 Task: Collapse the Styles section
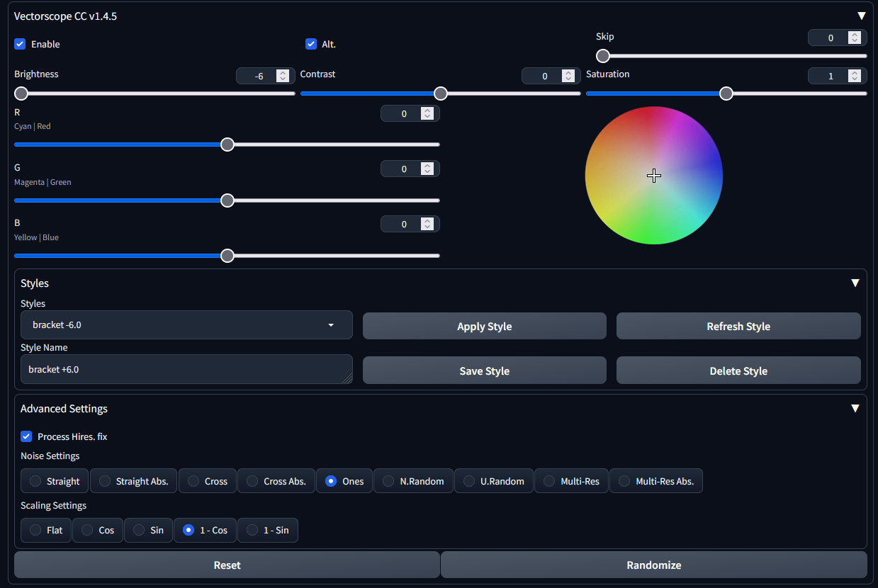[855, 283]
